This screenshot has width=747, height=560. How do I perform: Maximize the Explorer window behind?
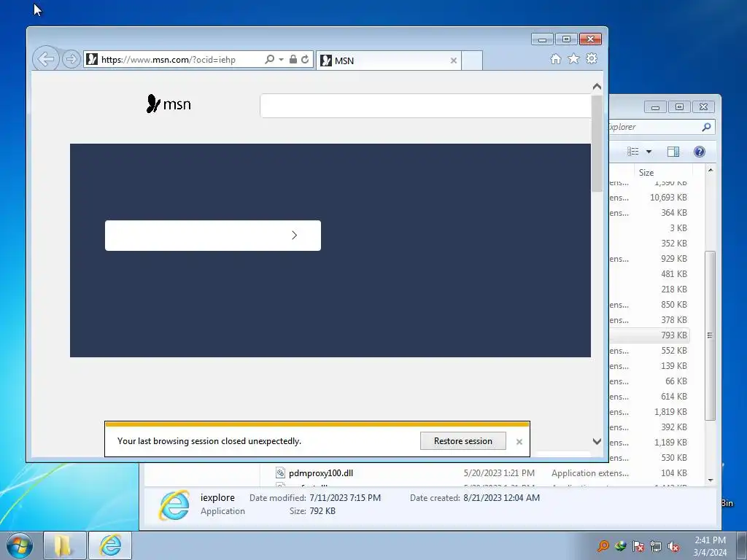(679, 106)
